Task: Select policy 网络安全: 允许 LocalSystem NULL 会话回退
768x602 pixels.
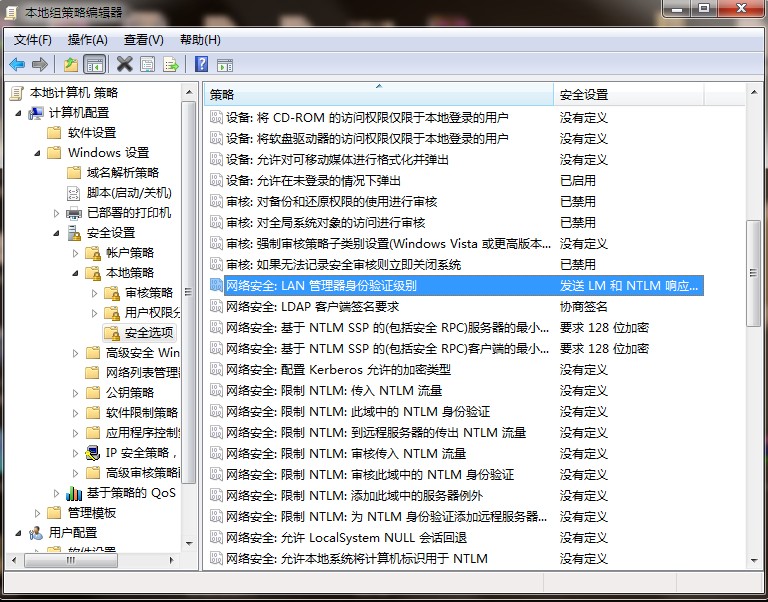Action: tap(346, 538)
